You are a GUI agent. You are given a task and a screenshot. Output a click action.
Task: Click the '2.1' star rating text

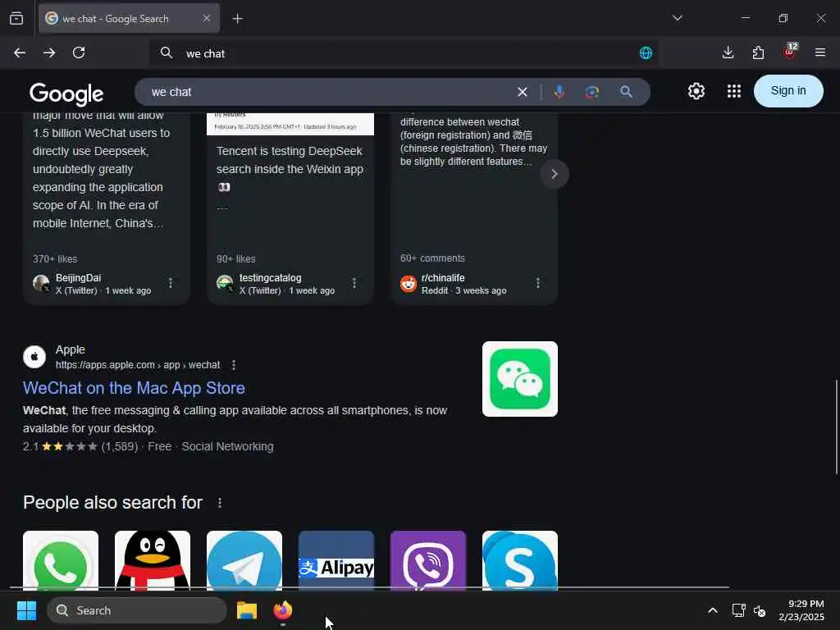[x=30, y=447]
